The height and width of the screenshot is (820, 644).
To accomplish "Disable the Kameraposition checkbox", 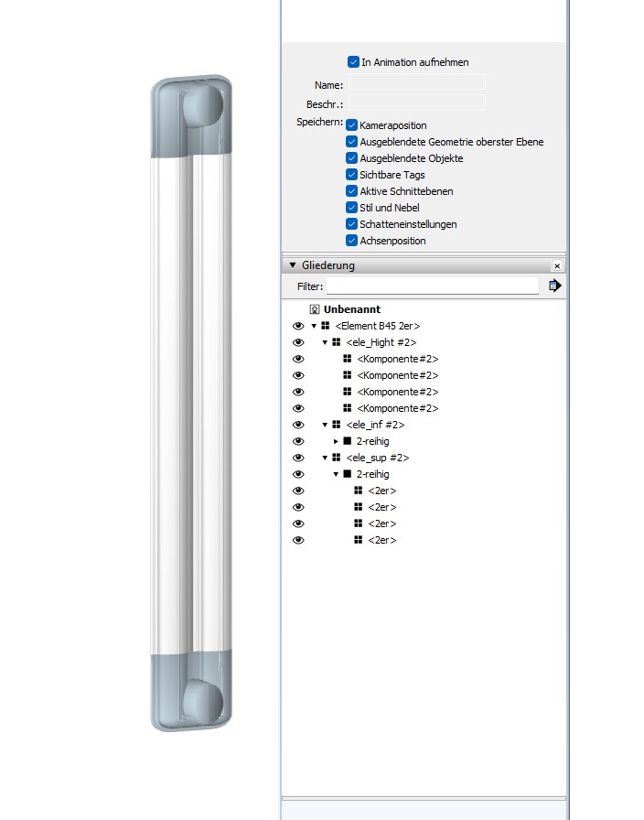I will point(351,125).
